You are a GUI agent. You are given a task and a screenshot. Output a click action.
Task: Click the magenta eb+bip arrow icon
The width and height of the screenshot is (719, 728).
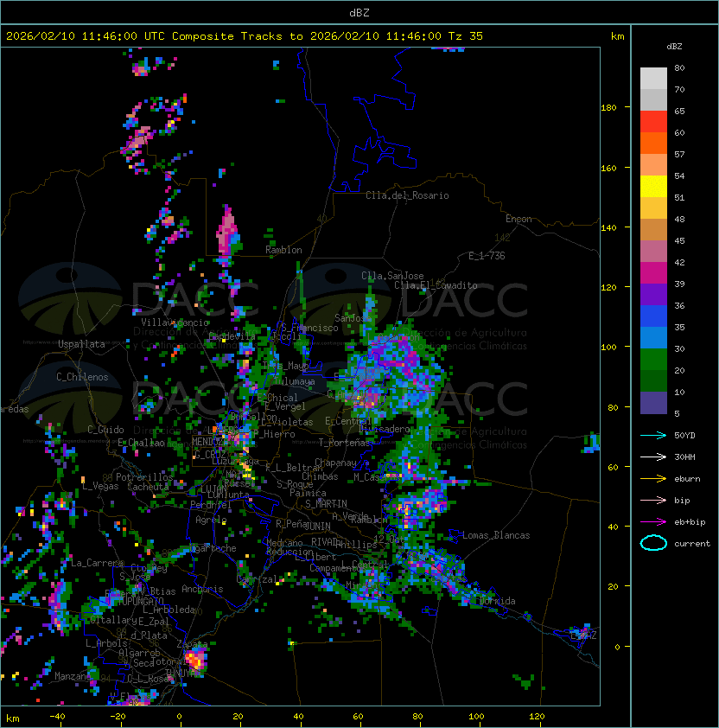[x=653, y=522]
